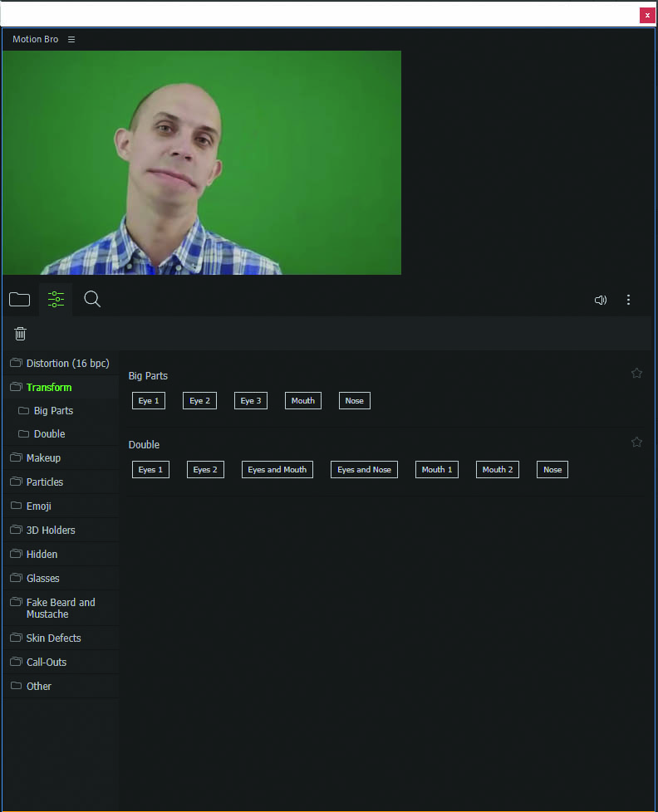
Task: Click the Transform folder icon
Action: click(x=16, y=386)
